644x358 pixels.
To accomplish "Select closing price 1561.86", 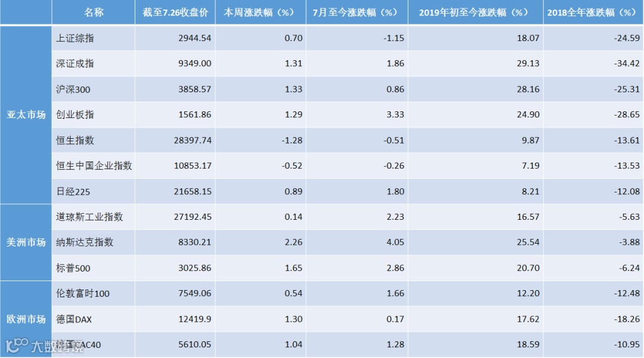I will (194, 115).
